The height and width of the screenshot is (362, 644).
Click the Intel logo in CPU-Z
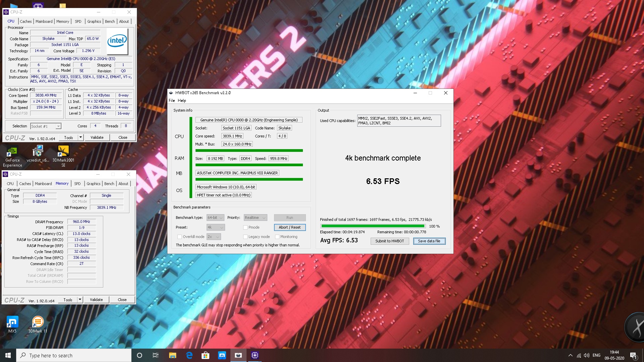coord(117,42)
